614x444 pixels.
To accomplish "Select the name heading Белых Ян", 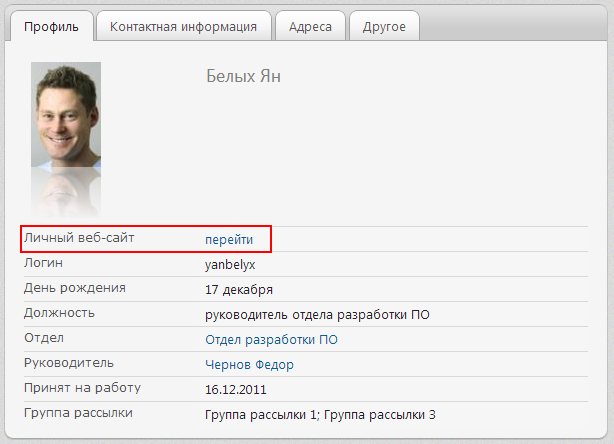I will tap(243, 76).
